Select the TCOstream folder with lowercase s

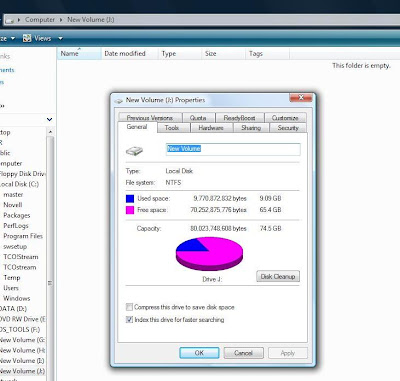[x=20, y=267]
